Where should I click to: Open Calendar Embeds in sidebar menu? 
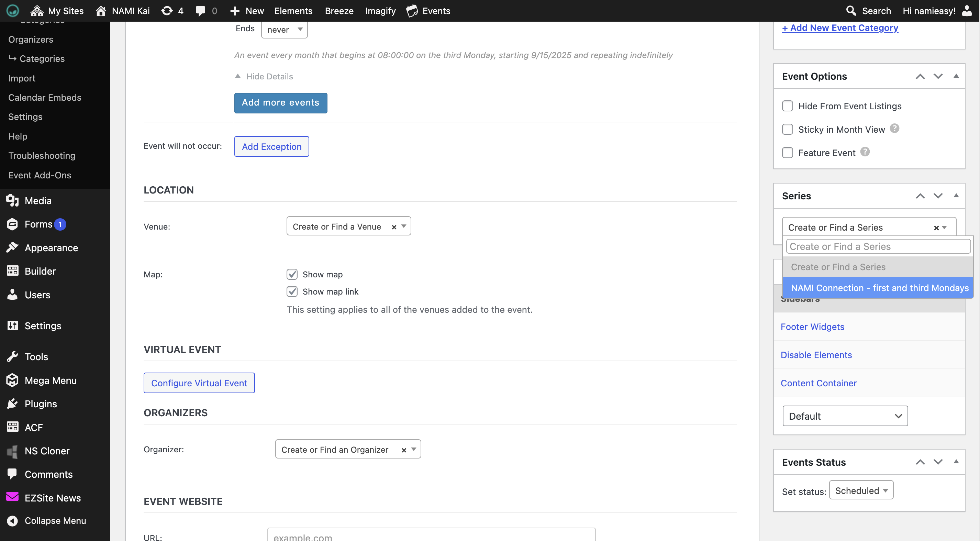[45, 97]
